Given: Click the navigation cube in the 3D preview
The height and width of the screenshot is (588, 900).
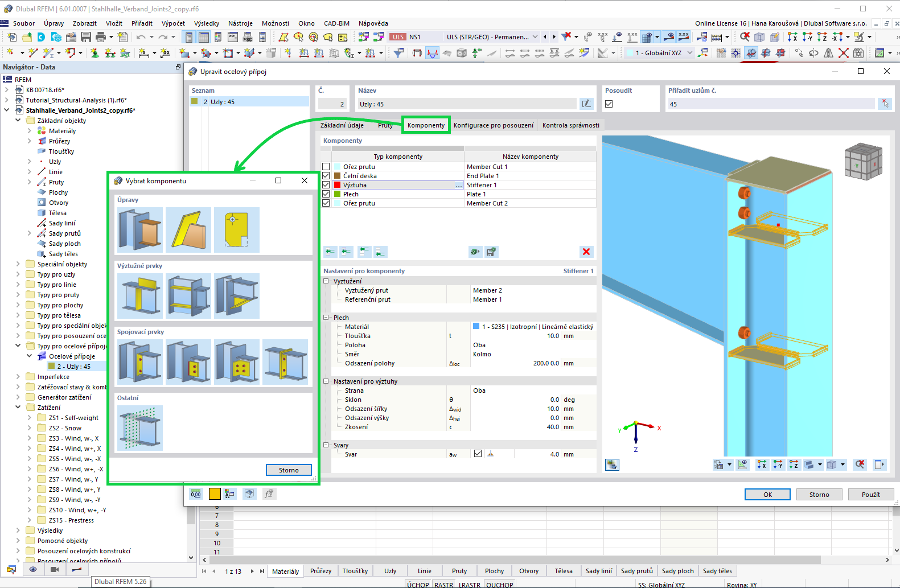Looking at the screenshot, I should pyautogui.click(x=863, y=162).
